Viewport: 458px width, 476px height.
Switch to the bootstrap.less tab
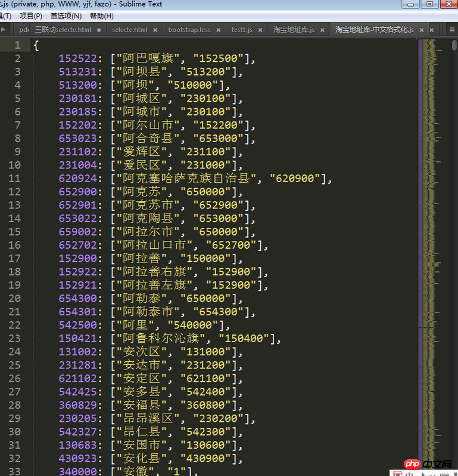click(x=189, y=30)
